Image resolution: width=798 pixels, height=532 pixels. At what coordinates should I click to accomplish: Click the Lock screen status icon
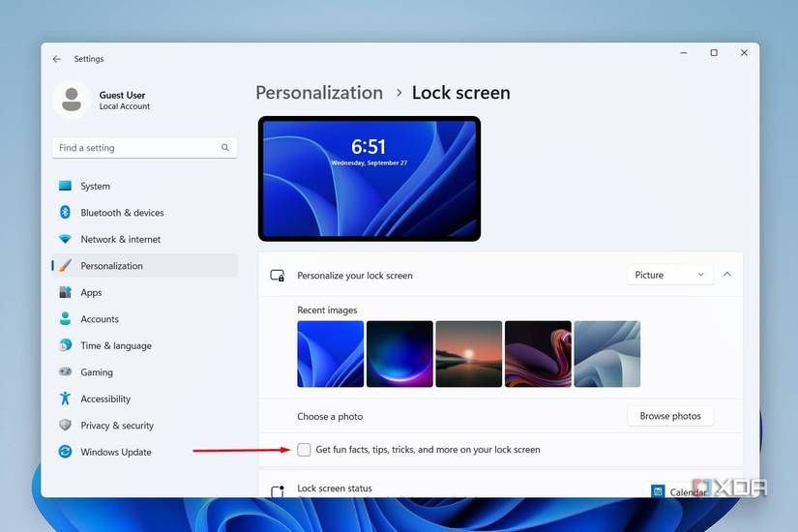click(x=278, y=490)
